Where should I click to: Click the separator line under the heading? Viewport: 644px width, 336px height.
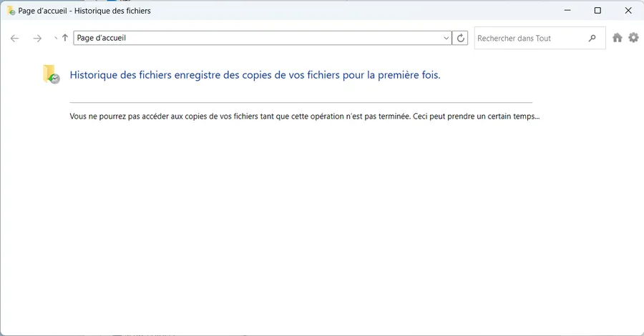click(x=301, y=102)
